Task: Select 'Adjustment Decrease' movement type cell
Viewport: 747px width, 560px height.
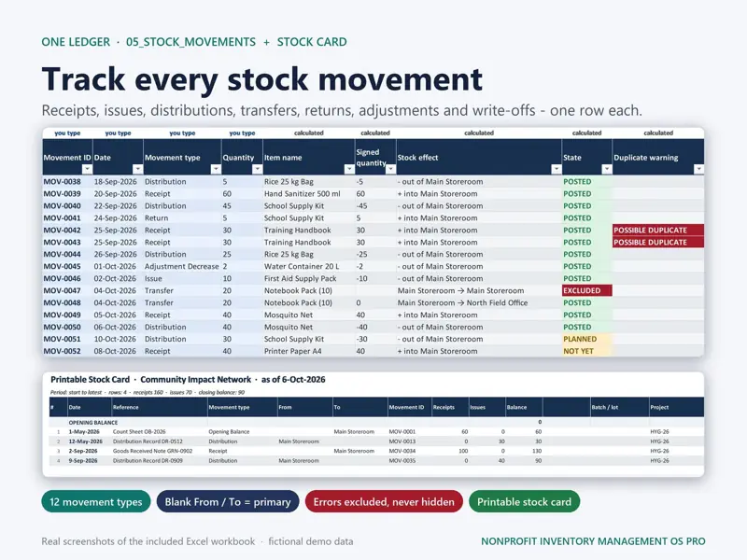Action: pos(181,266)
